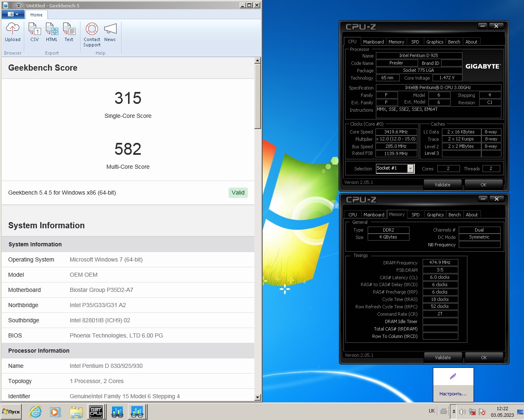
Task: Select Memory tab in lower CPU-Z window
Action: tap(397, 214)
